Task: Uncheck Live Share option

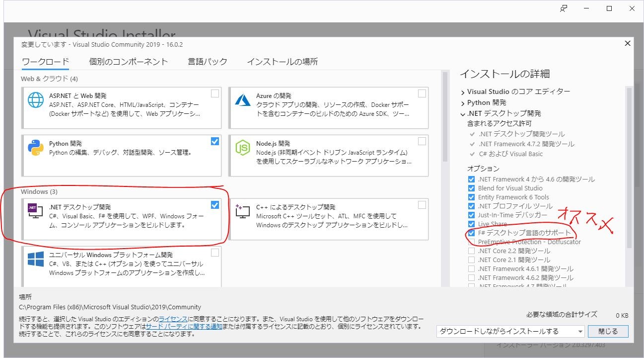Action: (x=471, y=224)
